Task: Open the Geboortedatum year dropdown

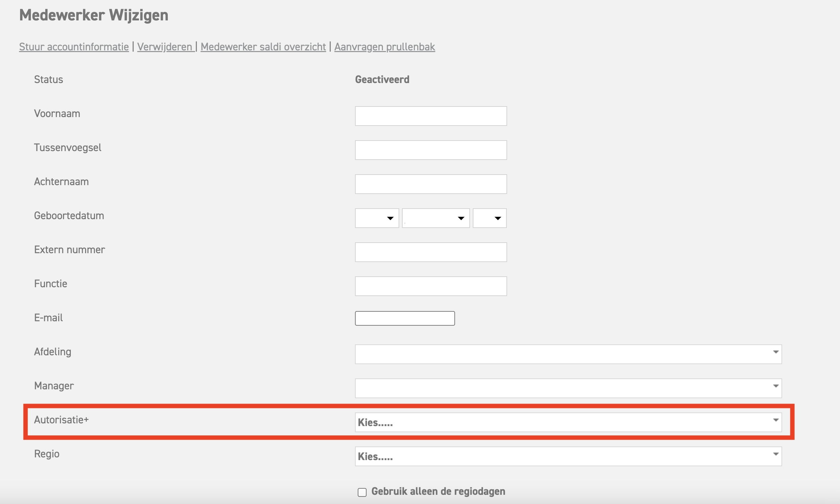Action: (489, 218)
